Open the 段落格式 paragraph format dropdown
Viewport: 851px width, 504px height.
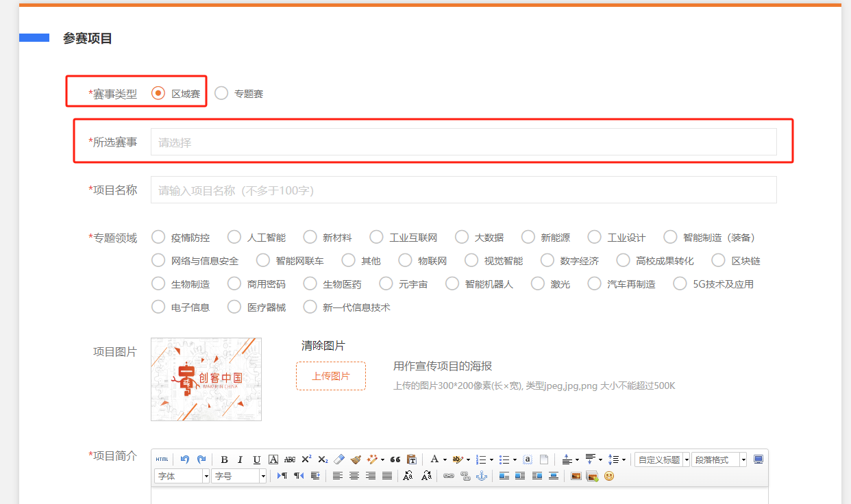[x=719, y=459]
